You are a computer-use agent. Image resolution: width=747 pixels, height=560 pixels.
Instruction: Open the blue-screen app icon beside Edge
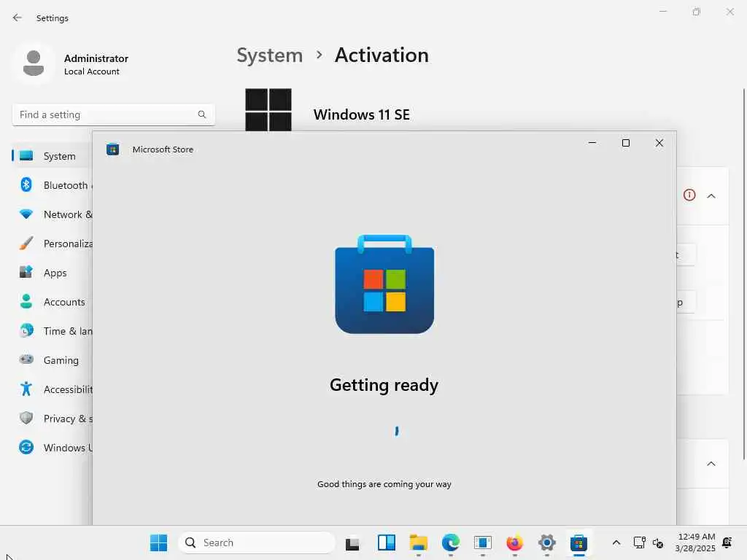pos(483,542)
